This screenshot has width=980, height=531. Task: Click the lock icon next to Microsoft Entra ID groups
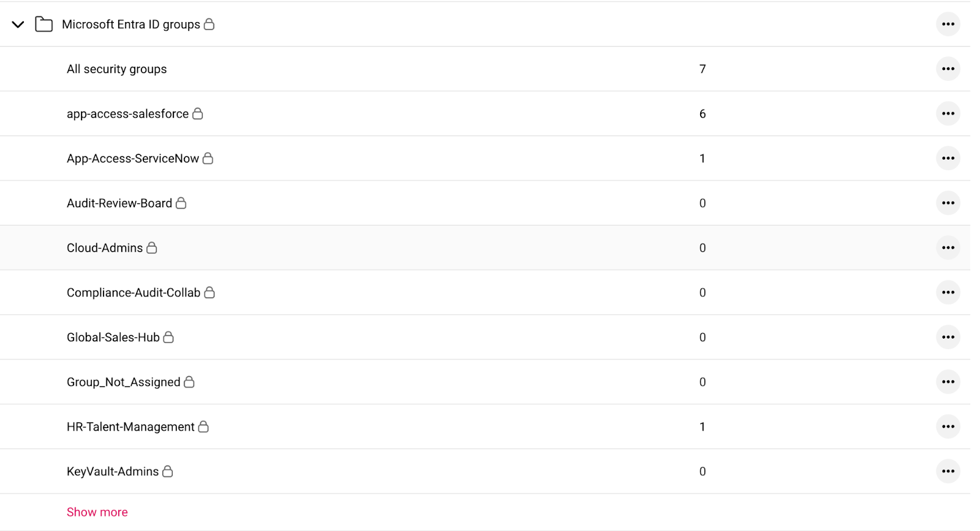[209, 24]
